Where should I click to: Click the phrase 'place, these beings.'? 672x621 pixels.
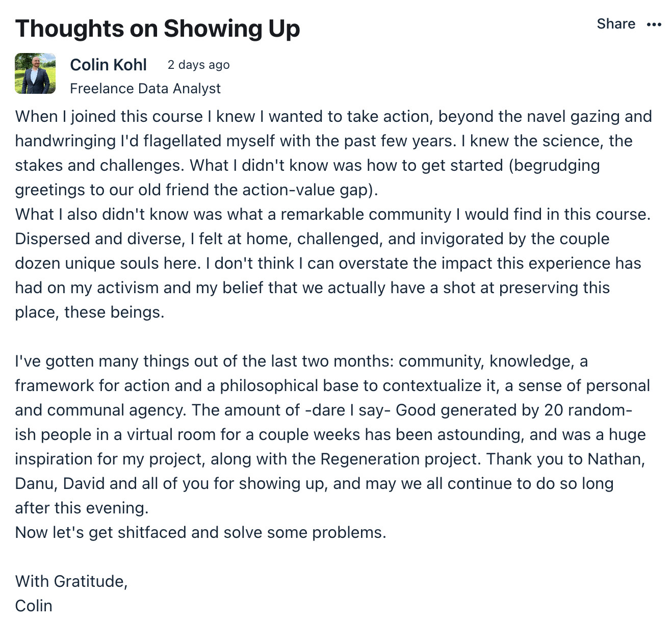[x=90, y=312]
